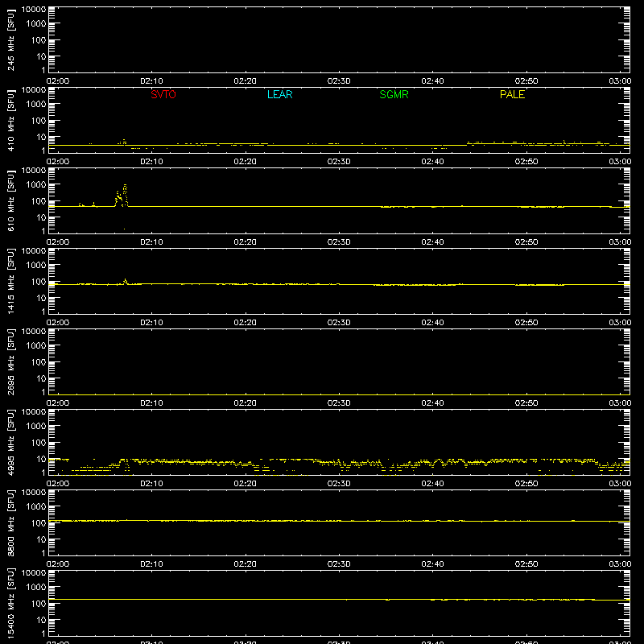Click 02:40 tick label under 2695 MHz panel
The width and height of the screenshot is (644, 644).
click(432, 403)
